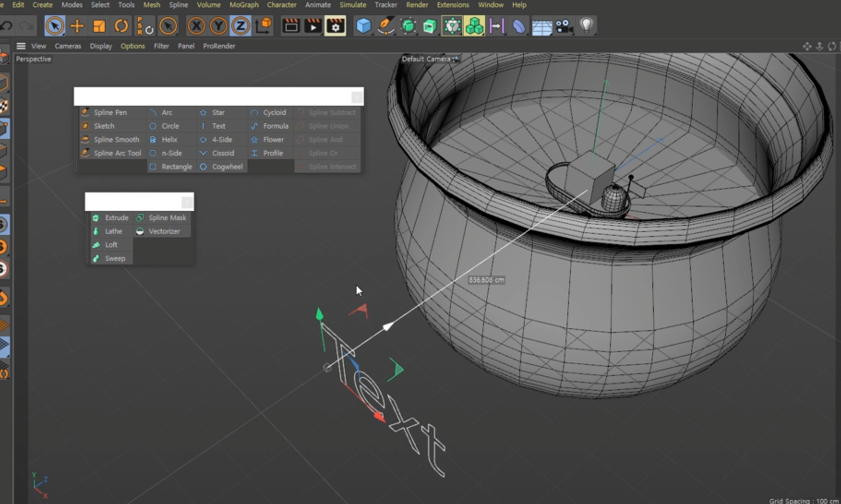
Task: Open viewport Cameras menu
Action: click(x=67, y=46)
